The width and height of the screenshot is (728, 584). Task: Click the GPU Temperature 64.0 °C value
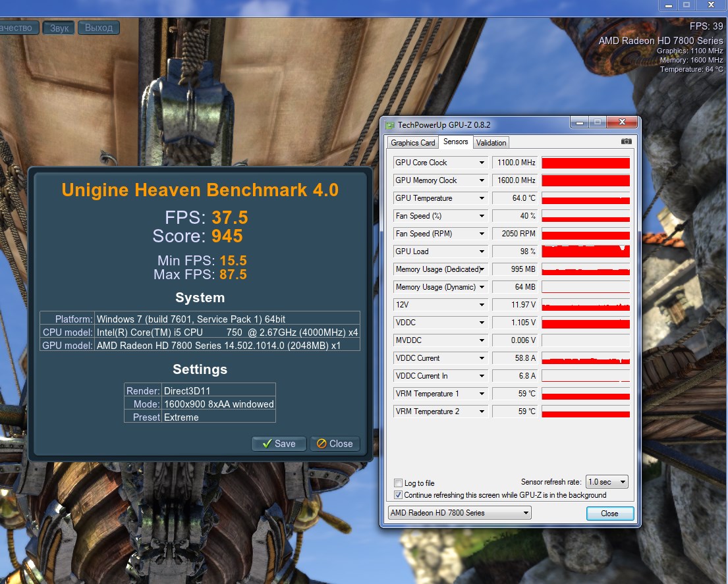[515, 198]
